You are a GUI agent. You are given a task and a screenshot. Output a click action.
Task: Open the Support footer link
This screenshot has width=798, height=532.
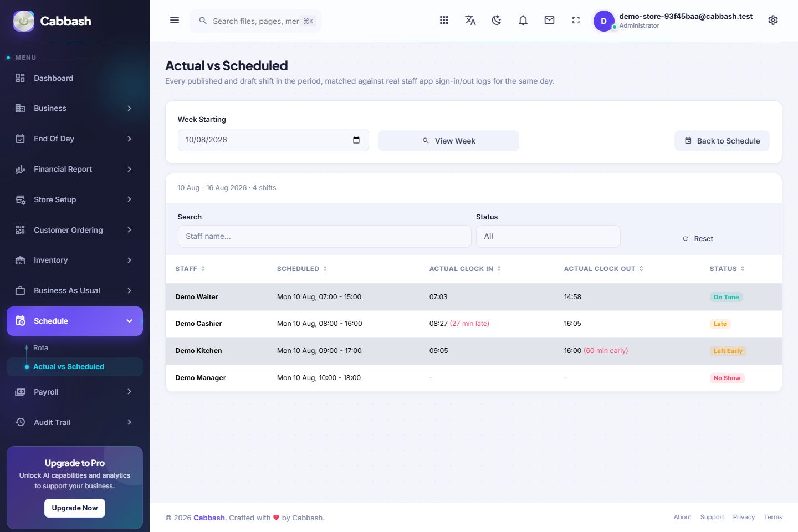pos(712,517)
